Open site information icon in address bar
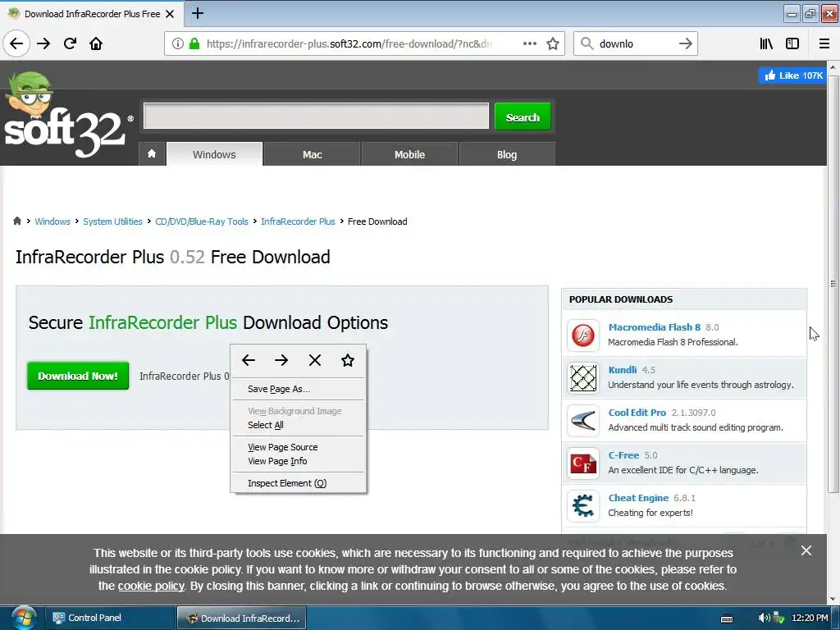 point(178,43)
